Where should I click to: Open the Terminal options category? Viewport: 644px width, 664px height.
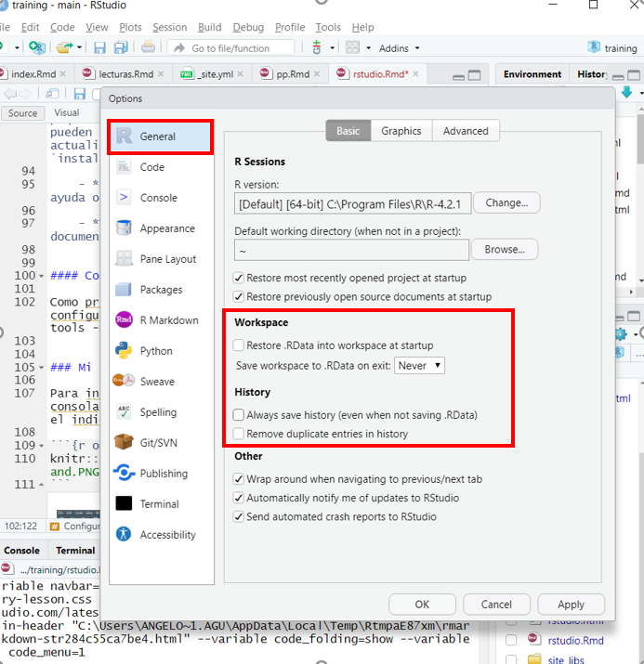[x=161, y=504]
